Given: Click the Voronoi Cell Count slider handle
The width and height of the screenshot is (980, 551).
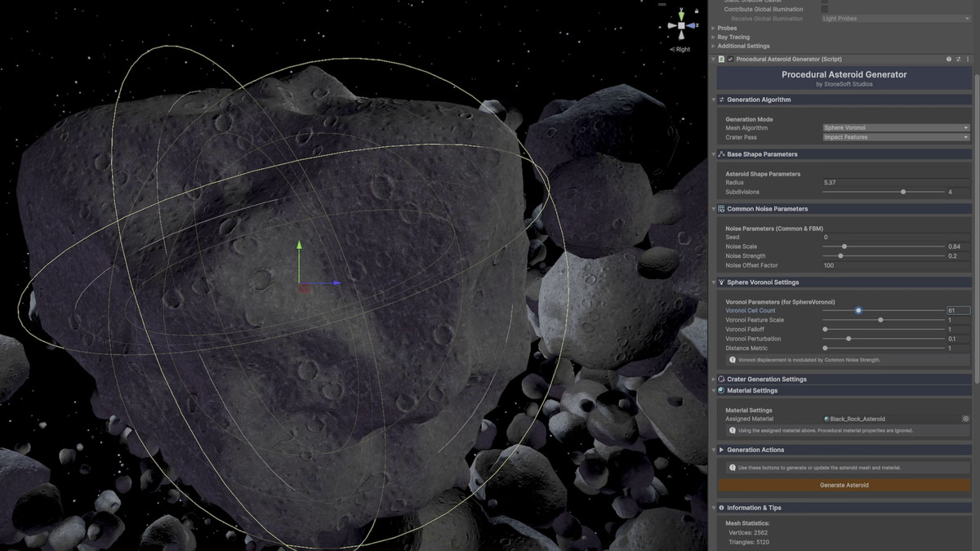Looking at the screenshot, I should pyautogui.click(x=858, y=310).
